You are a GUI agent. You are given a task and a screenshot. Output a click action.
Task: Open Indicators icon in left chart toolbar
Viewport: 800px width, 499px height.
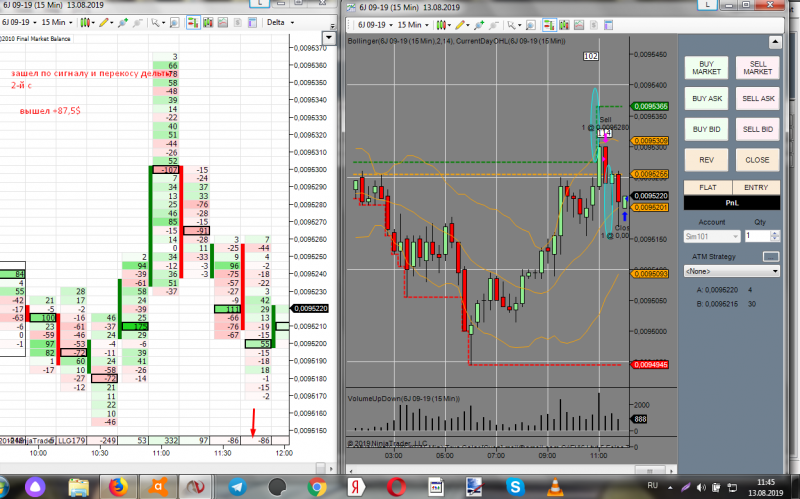coord(223,22)
